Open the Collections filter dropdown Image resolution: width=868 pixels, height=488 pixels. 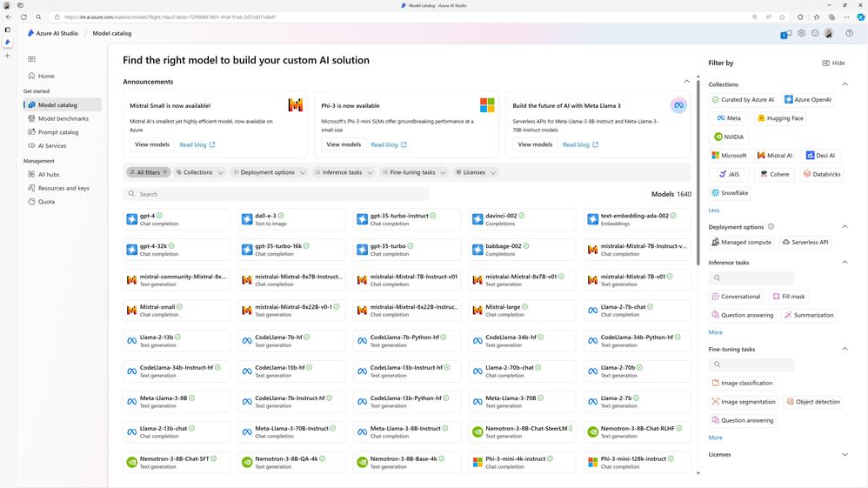[x=199, y=172]
